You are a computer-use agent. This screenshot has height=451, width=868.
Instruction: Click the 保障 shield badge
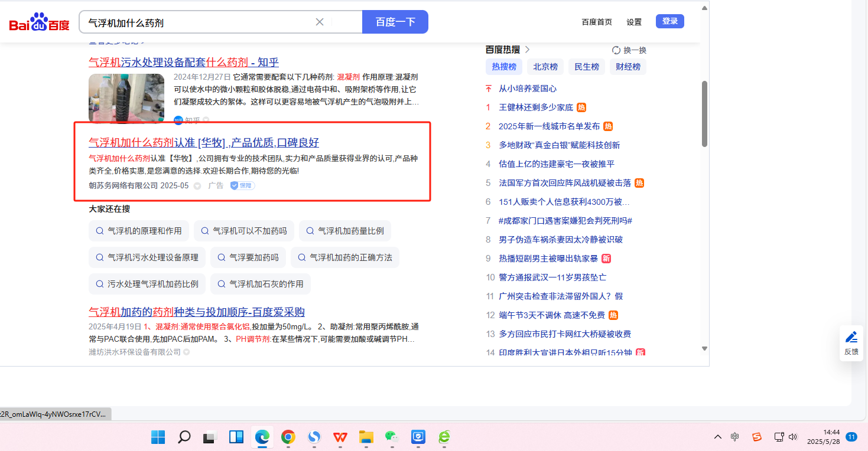pos(243,185)
